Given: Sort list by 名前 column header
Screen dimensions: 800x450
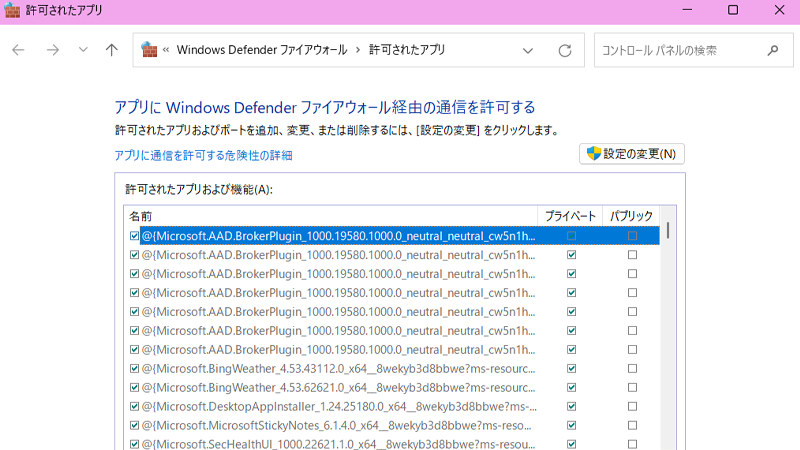Looking at the screenshot, I should (x=331, y=216).
